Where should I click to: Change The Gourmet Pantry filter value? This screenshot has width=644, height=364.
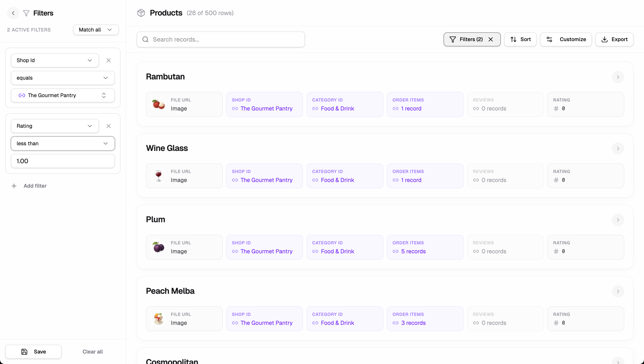[x=63, y=95]
